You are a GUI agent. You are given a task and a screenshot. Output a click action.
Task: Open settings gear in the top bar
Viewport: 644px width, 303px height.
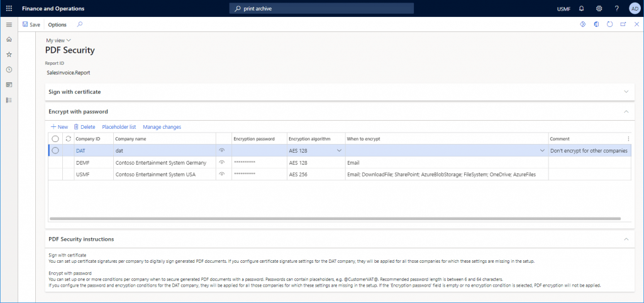point(599,8)
